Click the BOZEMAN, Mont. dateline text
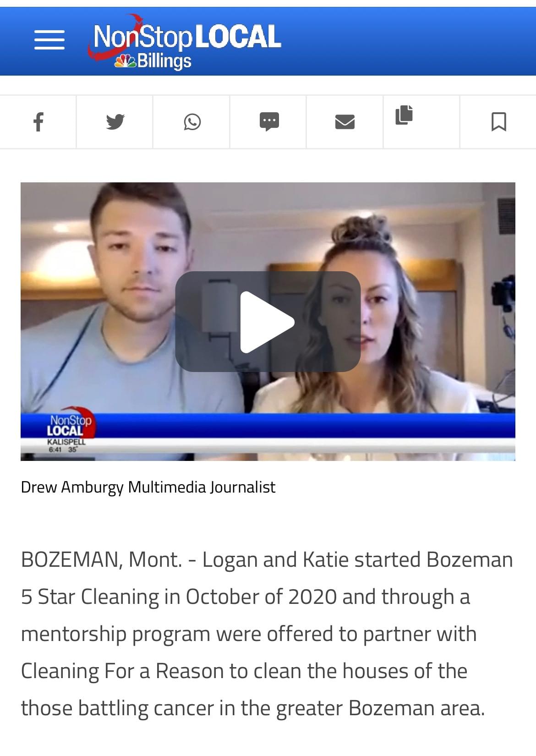The image size is (536, 756). [x=101, y=560]
